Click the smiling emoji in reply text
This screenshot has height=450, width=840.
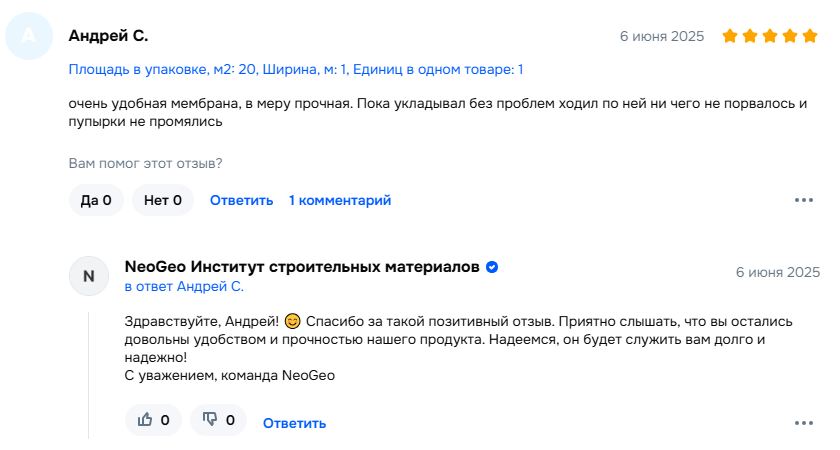tap(292, 321)
